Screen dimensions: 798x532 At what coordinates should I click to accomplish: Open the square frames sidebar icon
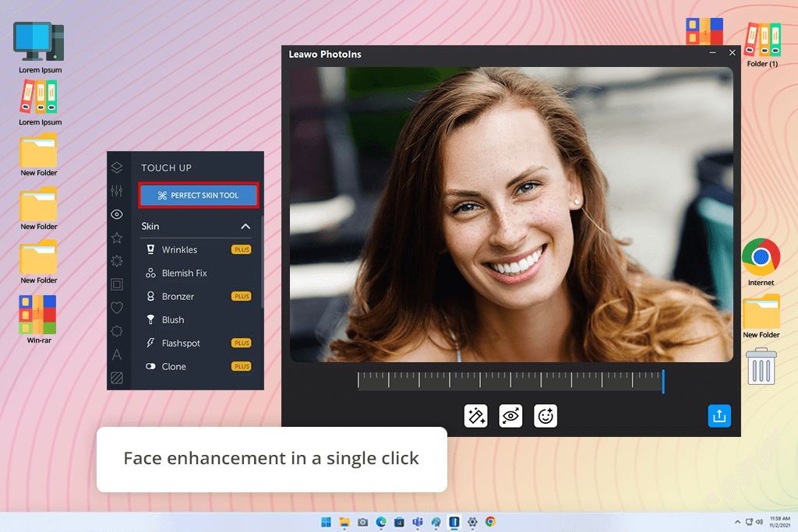[117, 284]
